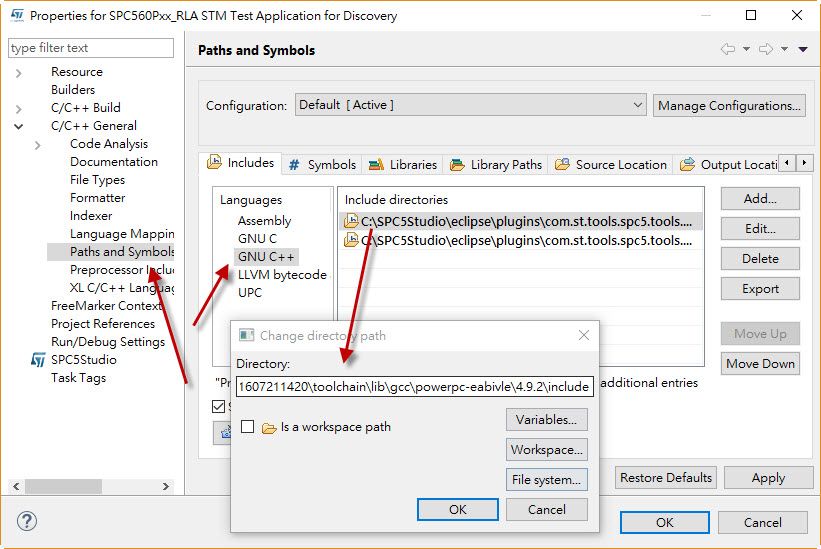Switch to the Output Location tab
The image size is (821, 549).
point(728,164)
